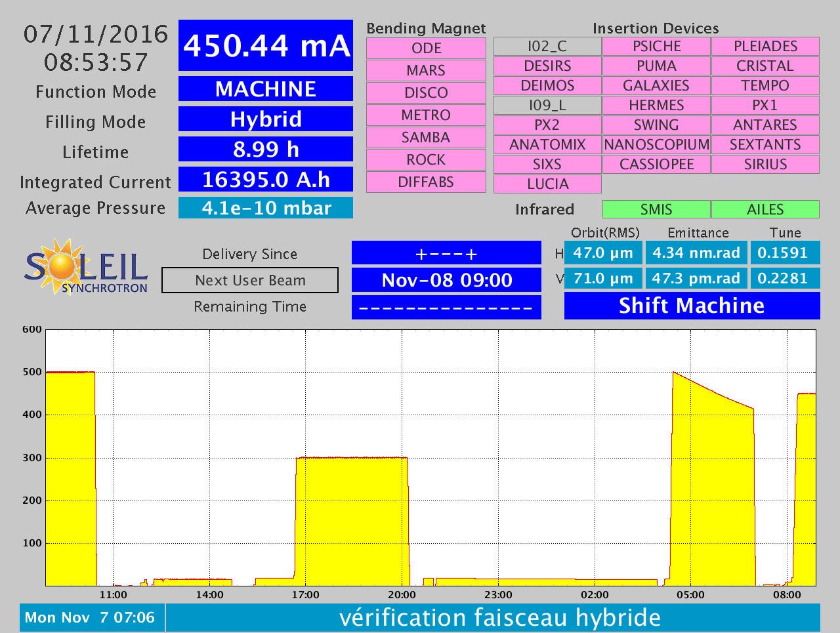
Task: Click the PLEIADES beamline box
Action: (765, 46)
